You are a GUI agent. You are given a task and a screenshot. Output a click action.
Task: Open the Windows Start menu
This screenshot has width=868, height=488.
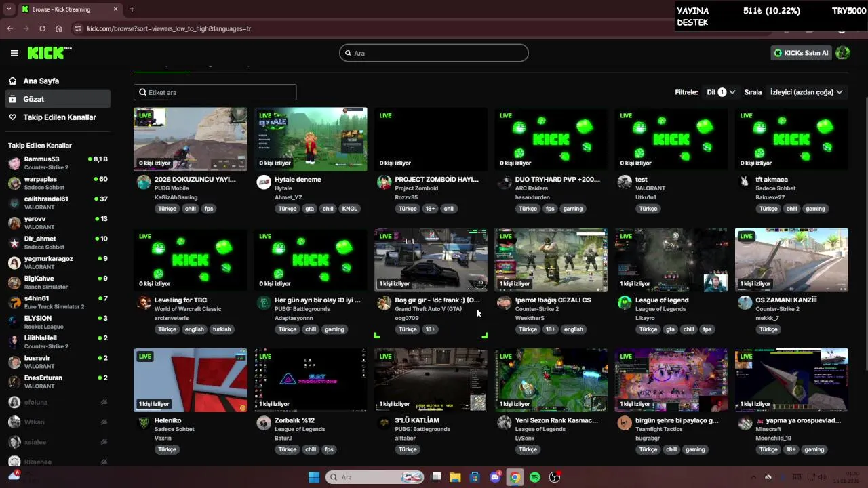click(314, 477)
